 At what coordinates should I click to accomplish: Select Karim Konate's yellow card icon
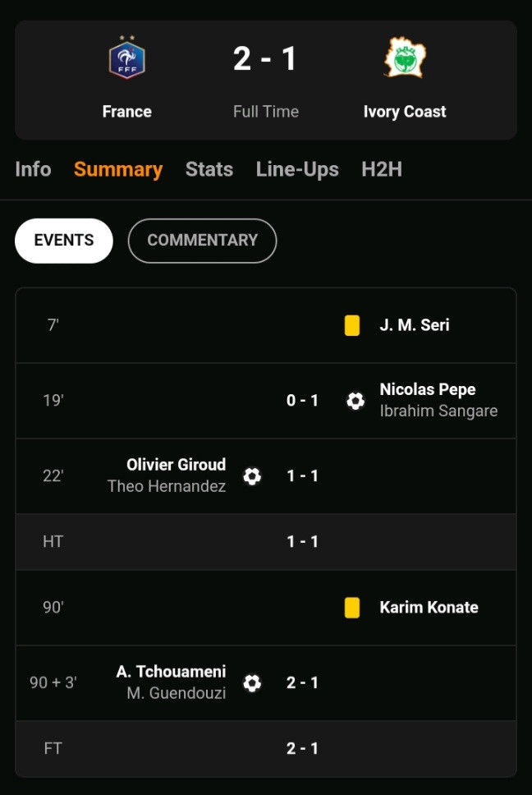point(352,608)
